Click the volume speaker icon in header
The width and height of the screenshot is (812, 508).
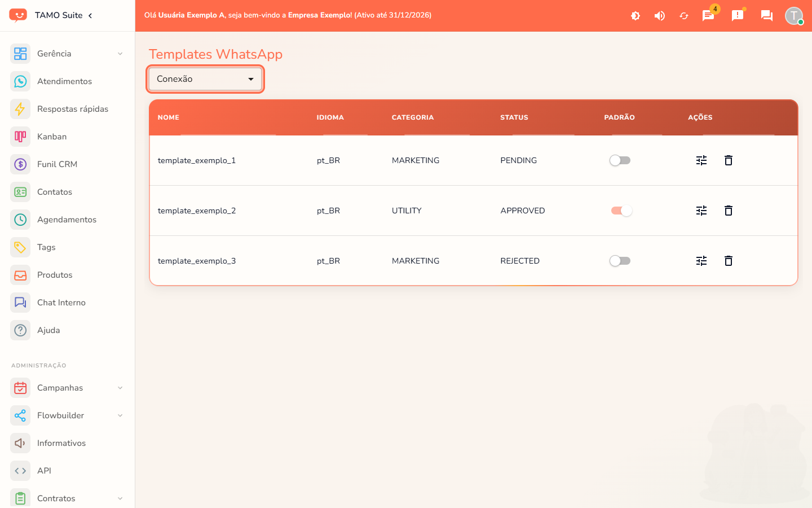pyautogui.click(x=660, y=16)
